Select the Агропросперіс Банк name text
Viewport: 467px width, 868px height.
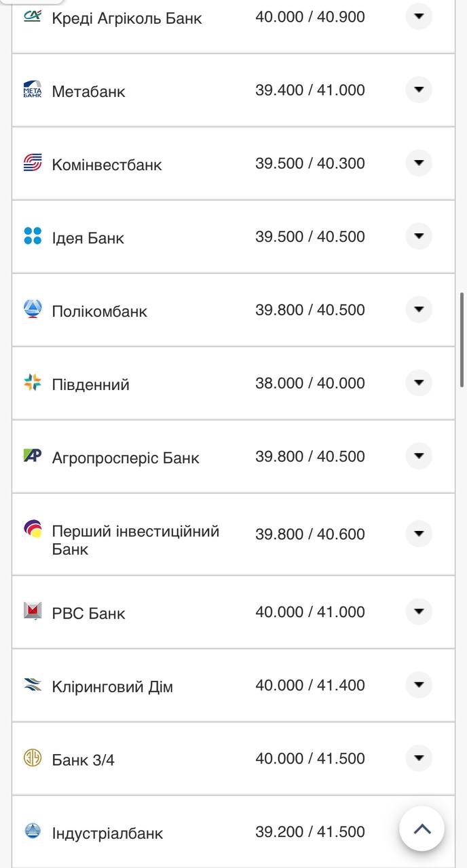126,458
